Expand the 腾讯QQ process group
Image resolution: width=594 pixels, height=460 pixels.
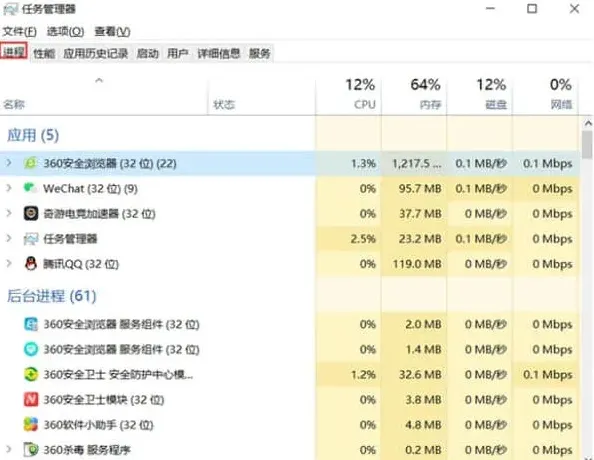point(9,264)
